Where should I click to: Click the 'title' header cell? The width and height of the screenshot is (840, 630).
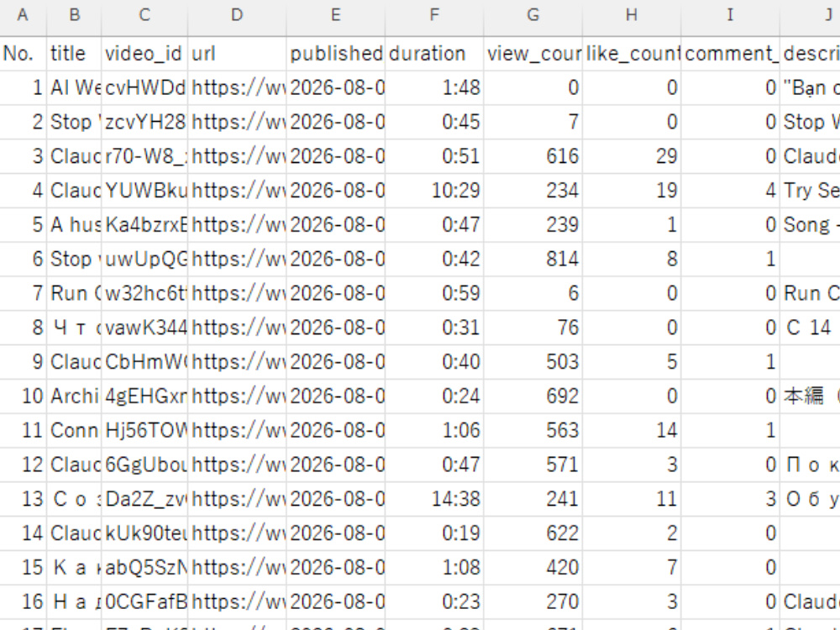coord(75,54)
